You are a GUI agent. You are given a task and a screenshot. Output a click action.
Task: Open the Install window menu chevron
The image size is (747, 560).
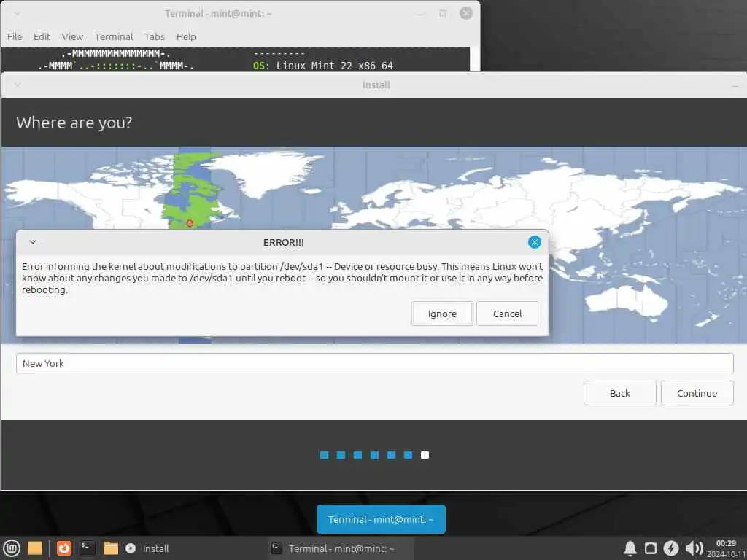(18, 85)
